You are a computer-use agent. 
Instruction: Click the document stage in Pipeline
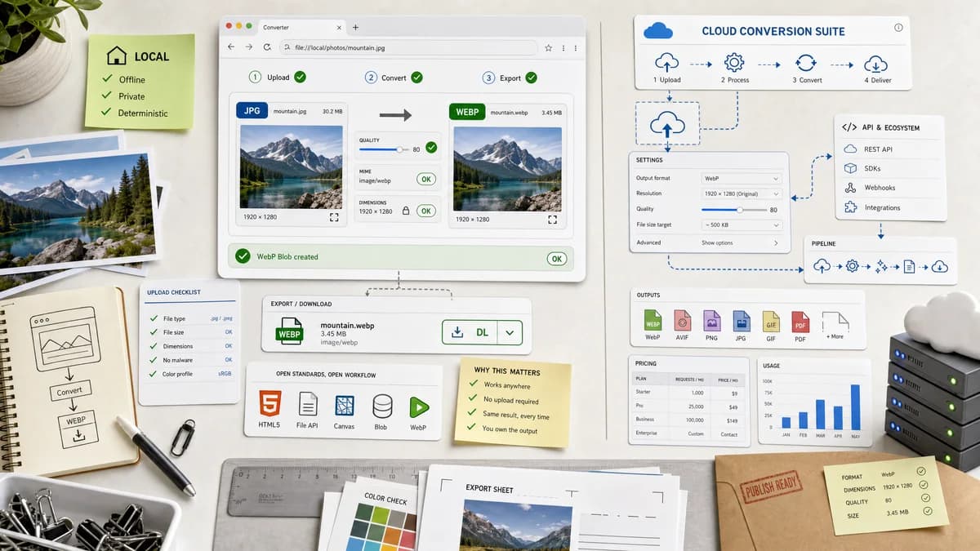(x=910, y=266)
